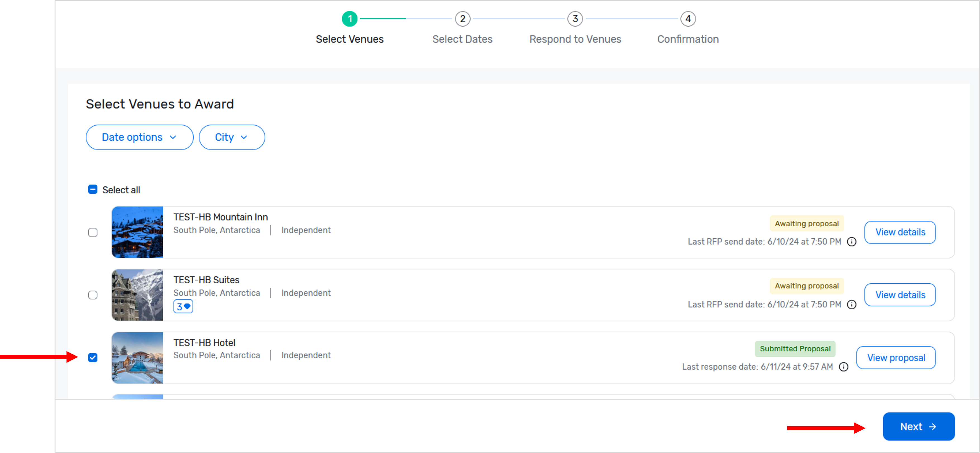Click View proposal for TEST-HB Hotel

click(896, 358)
